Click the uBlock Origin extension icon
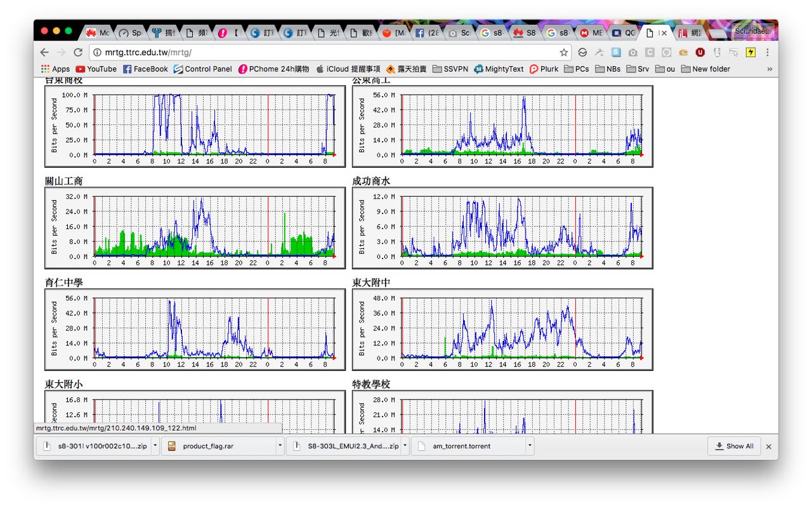This screenshot has width=812, height=508. tap(700, 53)
